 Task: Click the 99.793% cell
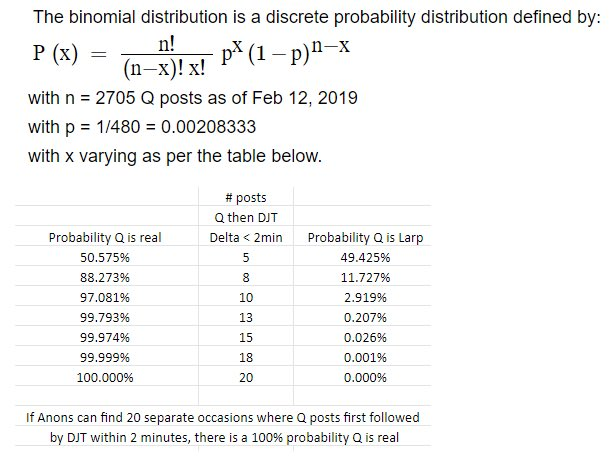tap(105, 317)
